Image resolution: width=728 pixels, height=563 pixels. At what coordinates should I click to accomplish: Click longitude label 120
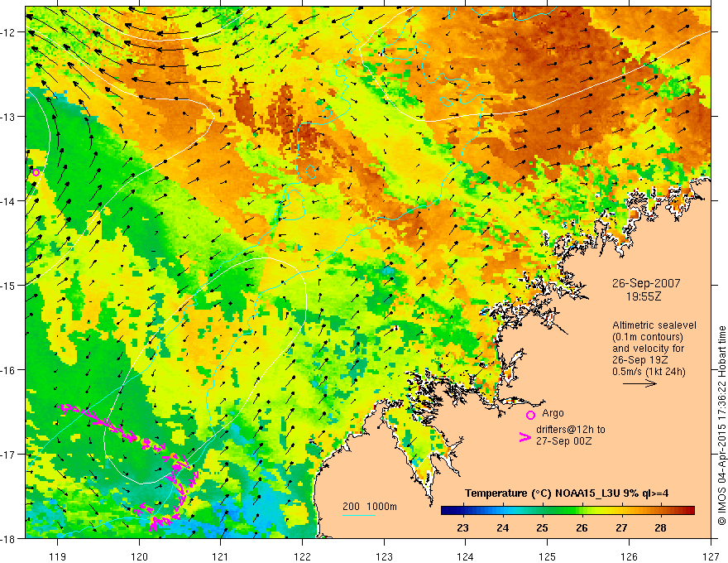pyautogui.click(x=139, y=556)
